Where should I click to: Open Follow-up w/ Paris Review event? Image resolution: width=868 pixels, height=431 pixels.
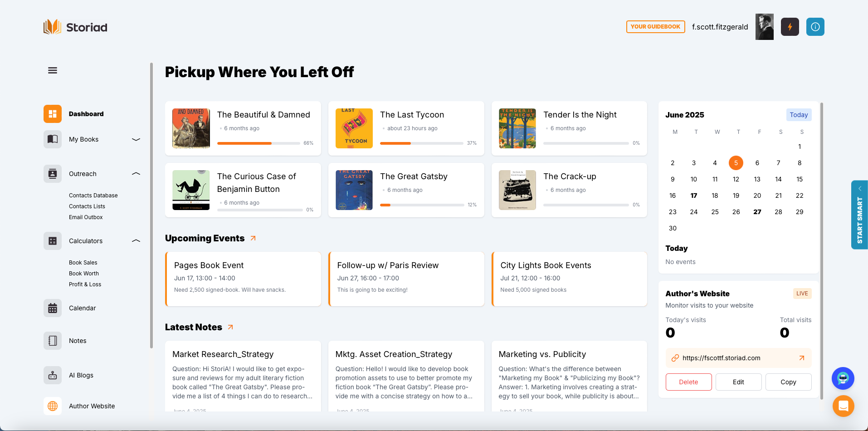406,279
